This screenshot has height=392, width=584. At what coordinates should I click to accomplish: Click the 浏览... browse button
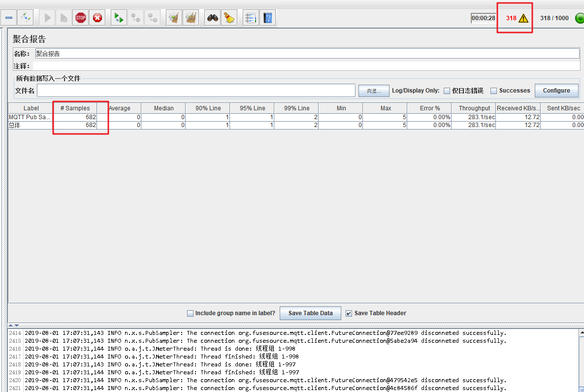tap(374, 91)
